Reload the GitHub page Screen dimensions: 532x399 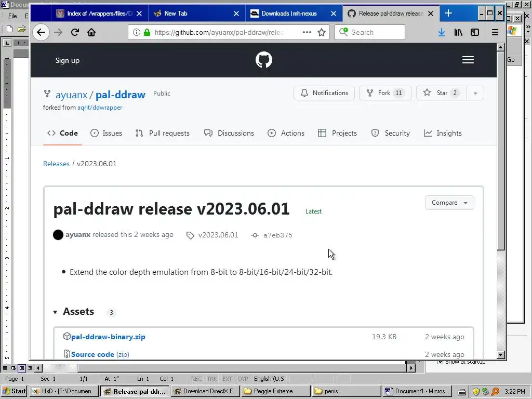click(75, 32)
